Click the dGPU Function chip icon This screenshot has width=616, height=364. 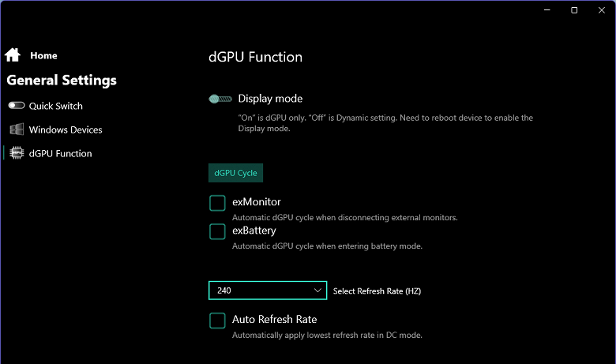(x=16, y=153)
